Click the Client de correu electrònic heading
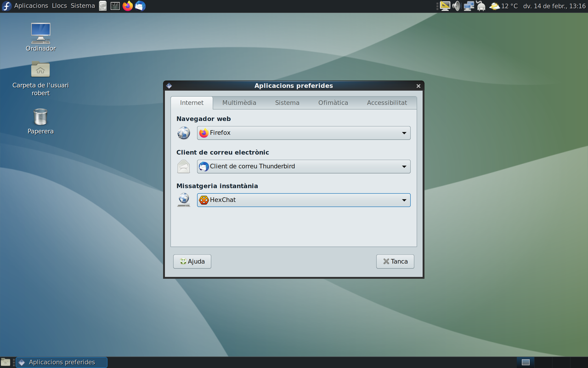588x368 pixels. [x=223, y=152]
